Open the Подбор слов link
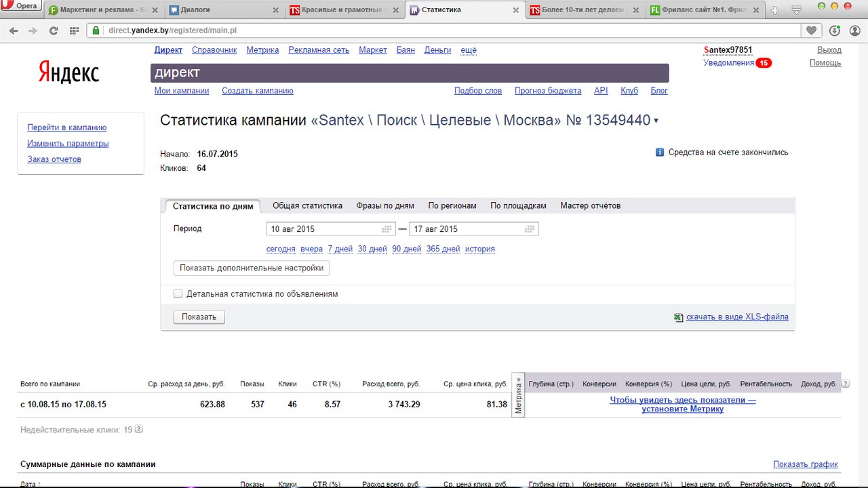This screenshot has height=488, width=868. click(478, 91)
